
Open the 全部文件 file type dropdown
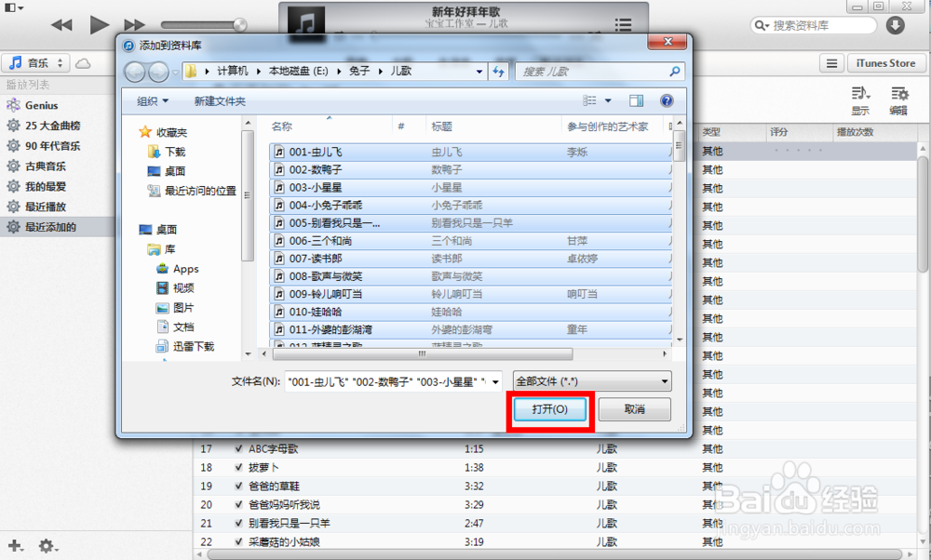[592, 380]
